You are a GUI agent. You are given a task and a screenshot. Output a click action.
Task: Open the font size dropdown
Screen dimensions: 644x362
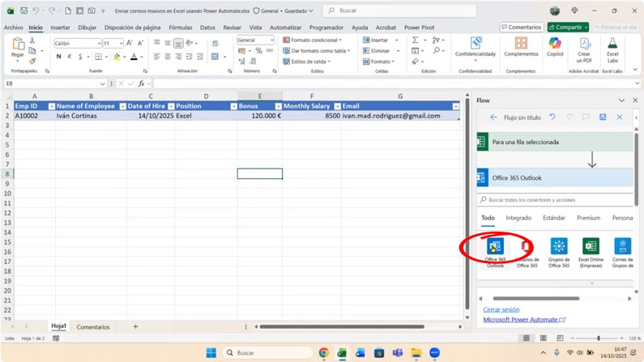[122, 43]
